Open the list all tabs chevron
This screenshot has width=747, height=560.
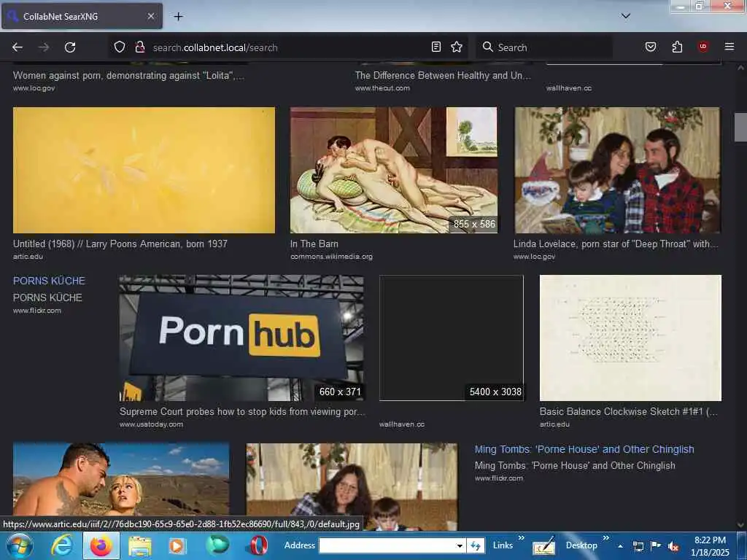626,16
